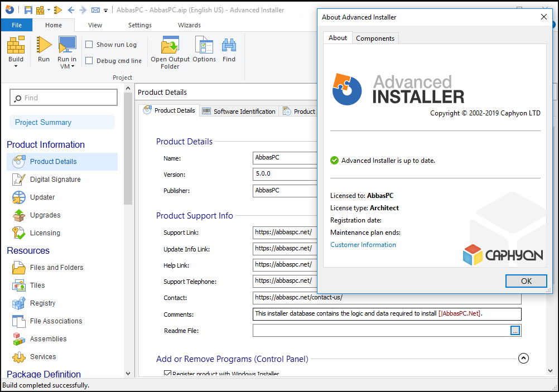Go forward with the right arrow icon
The image size is (559, 392).
click(83, 10)
